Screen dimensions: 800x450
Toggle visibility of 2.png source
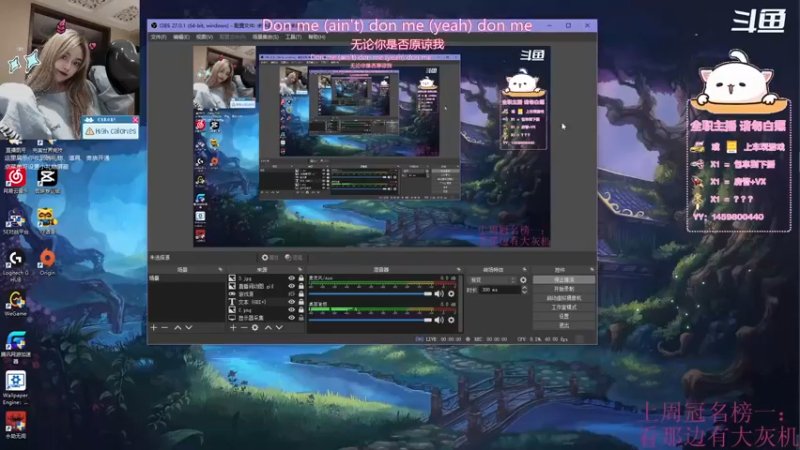point(291,310)
